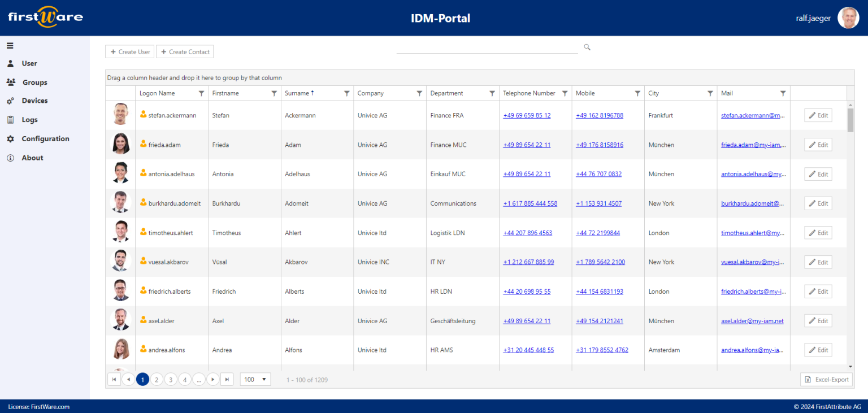Open filter for Department column

click(492, 93)
